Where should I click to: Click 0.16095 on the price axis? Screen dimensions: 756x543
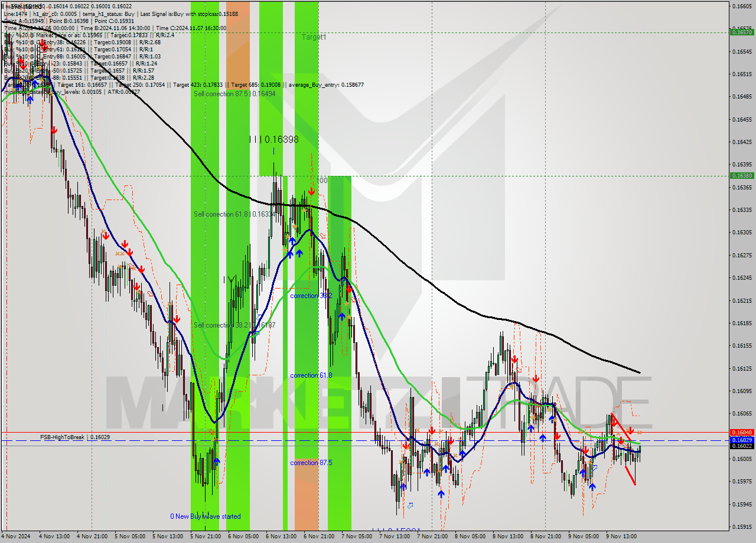point(742,391)
